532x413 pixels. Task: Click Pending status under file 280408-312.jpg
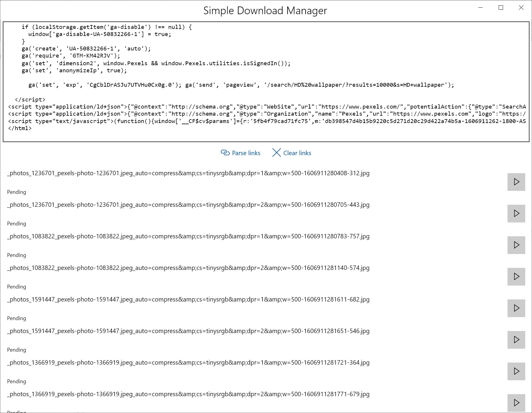tap(17, 192)
